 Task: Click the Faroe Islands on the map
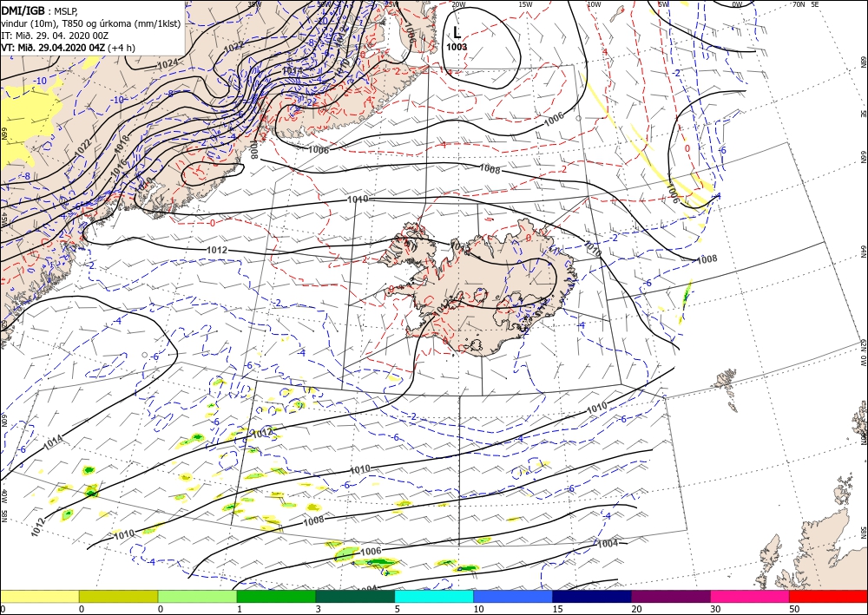(x=727, y=389)
